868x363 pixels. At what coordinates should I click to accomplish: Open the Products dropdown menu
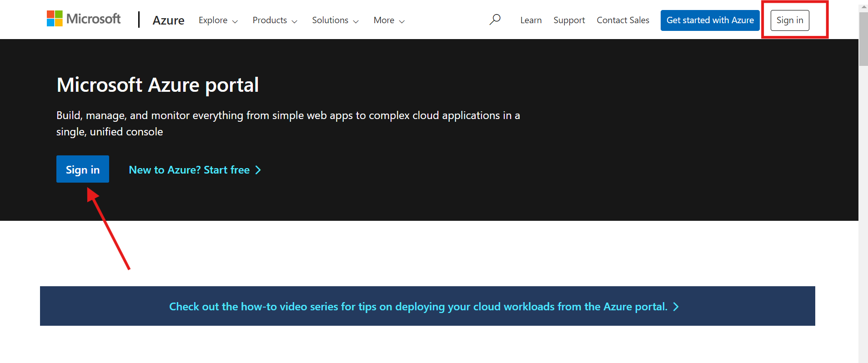click(x=275, y=20)
